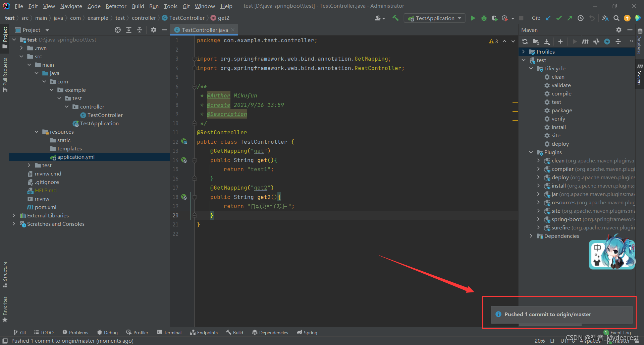Viewport: 644px width, 345px height.
Task: Toggle the Pull Requests sidebar button
Action: (x=5, y=75)
